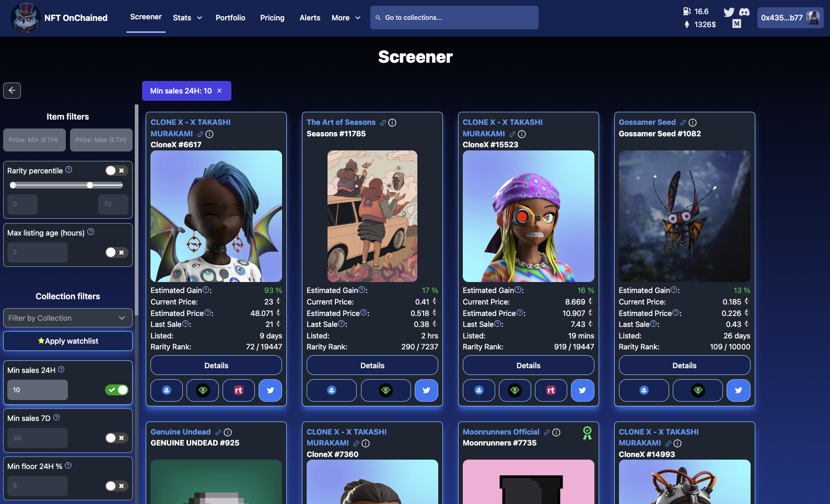The width and height of the screenshot is (830, 504).
Task: Click help icon beside Rarity percentile
Action: (x=68, y=170)
